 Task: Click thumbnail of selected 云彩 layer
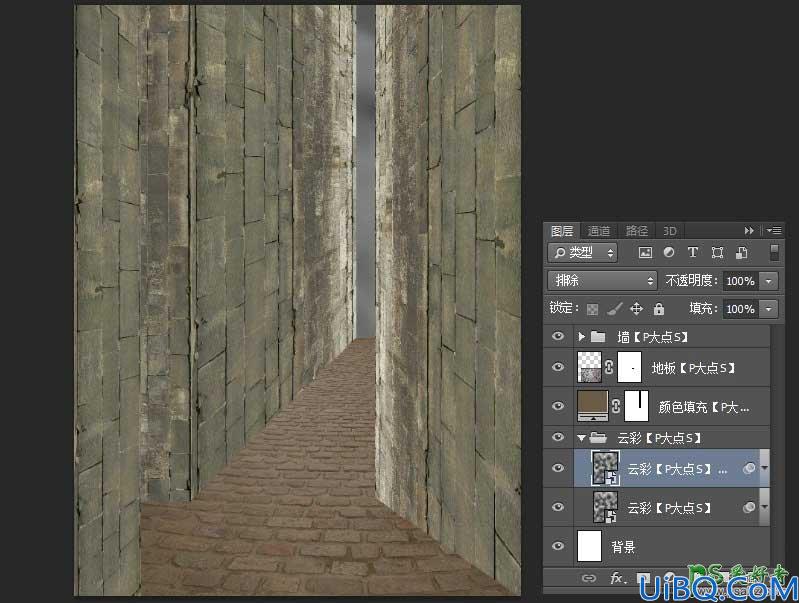point(605,468)
